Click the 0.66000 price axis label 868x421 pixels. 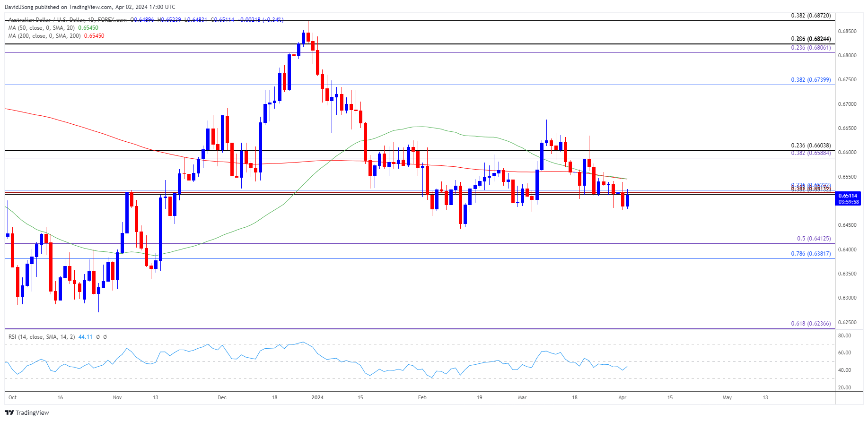[x=847, y=152]
